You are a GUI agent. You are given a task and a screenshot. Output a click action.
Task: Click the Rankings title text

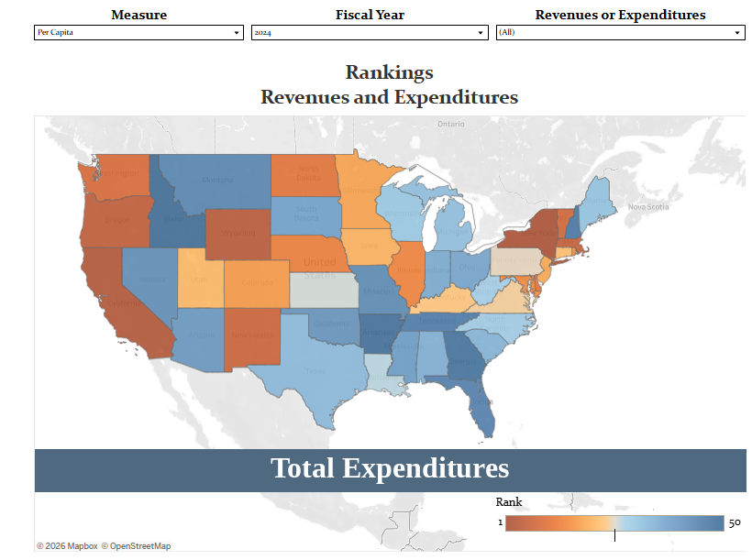point(390,73)
